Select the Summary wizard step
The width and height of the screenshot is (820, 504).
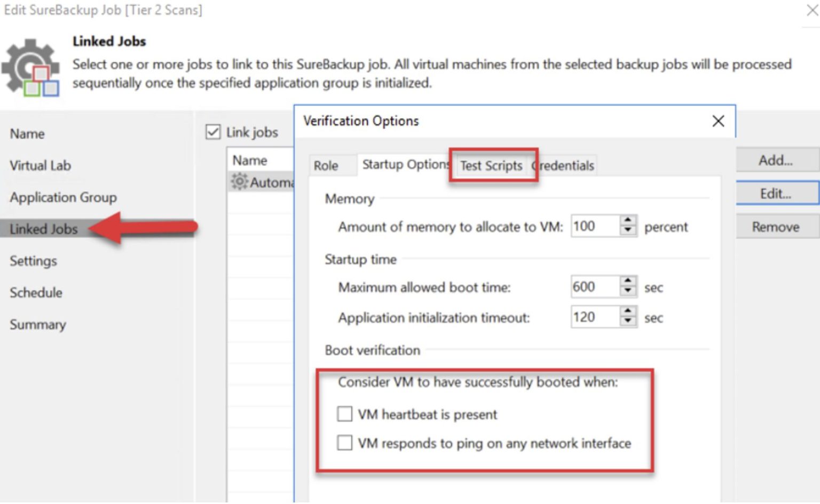tap(37, 324)
